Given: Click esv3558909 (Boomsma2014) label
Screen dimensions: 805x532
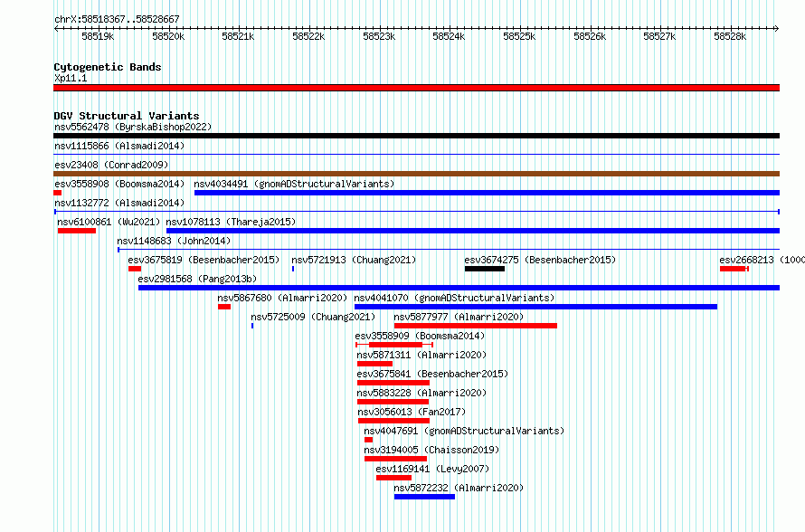Looking at the screenshot, I should pyautogui.click(x=420, y=336).
